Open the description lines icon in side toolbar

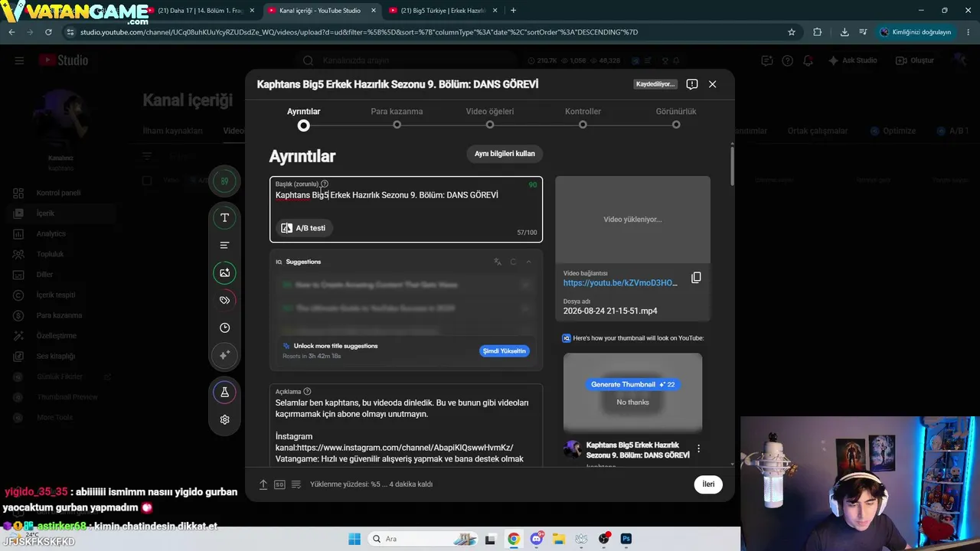(224, 245)
